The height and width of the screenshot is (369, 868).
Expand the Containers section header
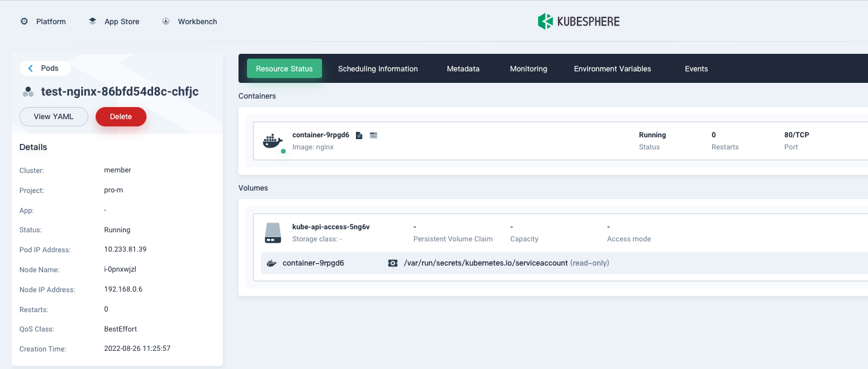257,96
